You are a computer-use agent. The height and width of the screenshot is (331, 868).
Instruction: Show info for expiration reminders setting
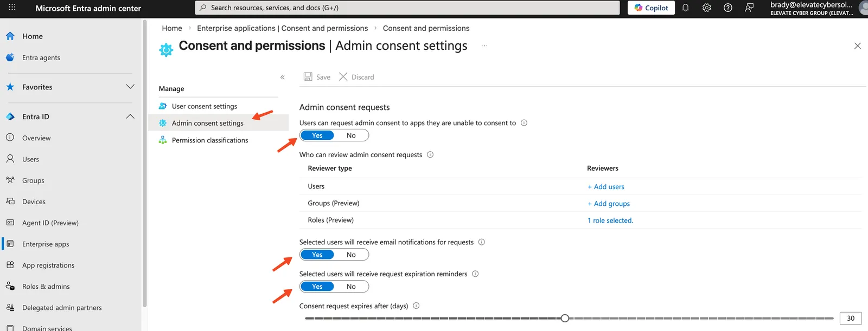tap(475, 274)
